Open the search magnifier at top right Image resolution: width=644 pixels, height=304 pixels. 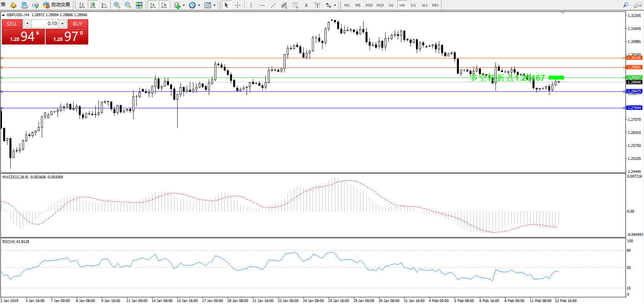625,5
